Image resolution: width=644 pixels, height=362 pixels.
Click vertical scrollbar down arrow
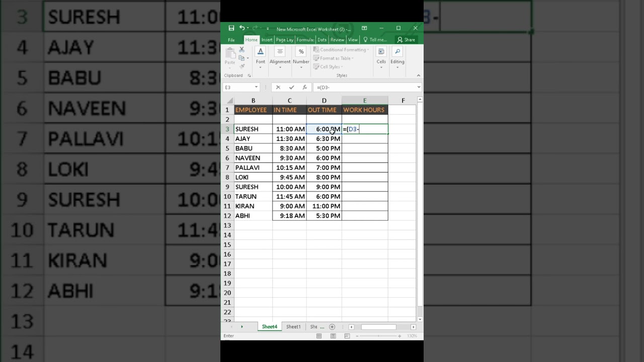tap(420, 318)
